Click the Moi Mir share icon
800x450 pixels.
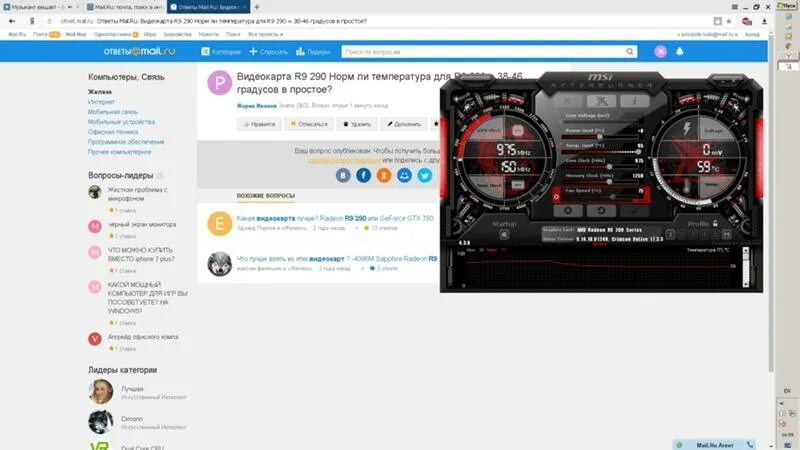404,176
